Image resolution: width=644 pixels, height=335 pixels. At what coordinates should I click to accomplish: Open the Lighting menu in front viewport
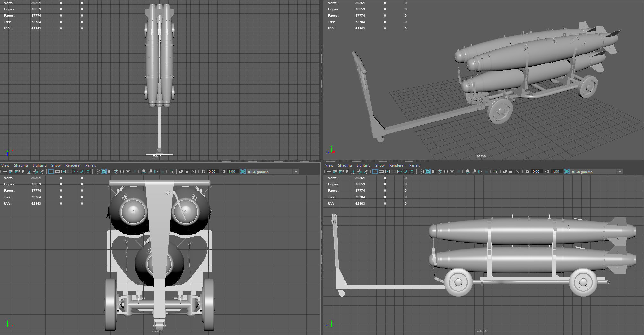tap(39, 165)
